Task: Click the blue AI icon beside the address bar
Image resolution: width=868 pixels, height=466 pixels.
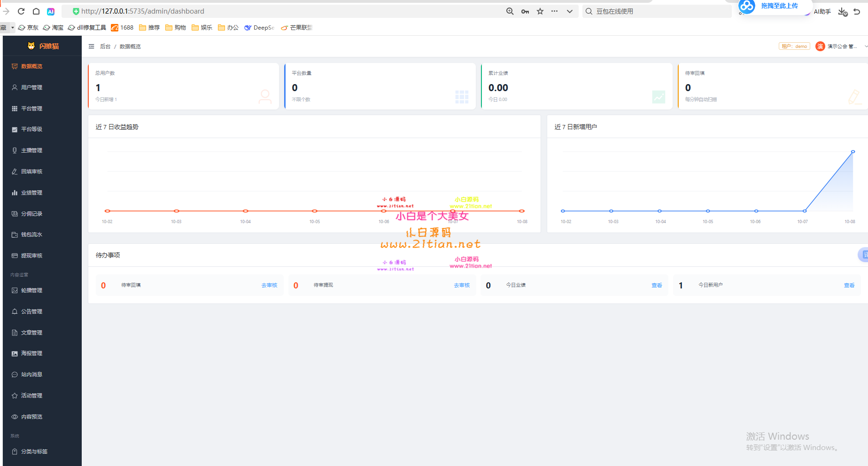Action: 51,11
